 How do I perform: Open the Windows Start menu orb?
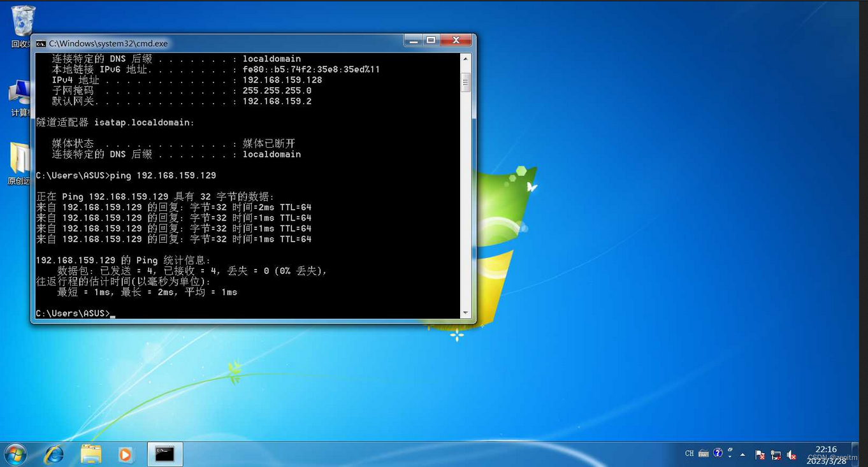[x=15, y=454]
